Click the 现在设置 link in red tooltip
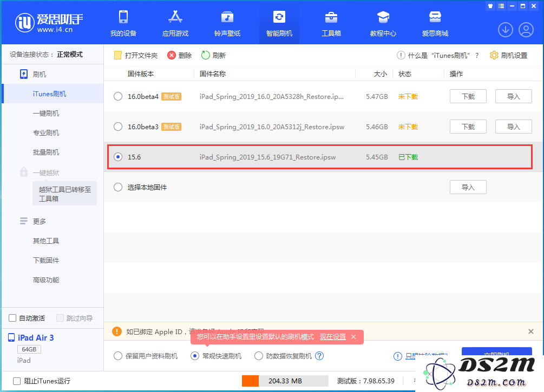 coord(333,337)
